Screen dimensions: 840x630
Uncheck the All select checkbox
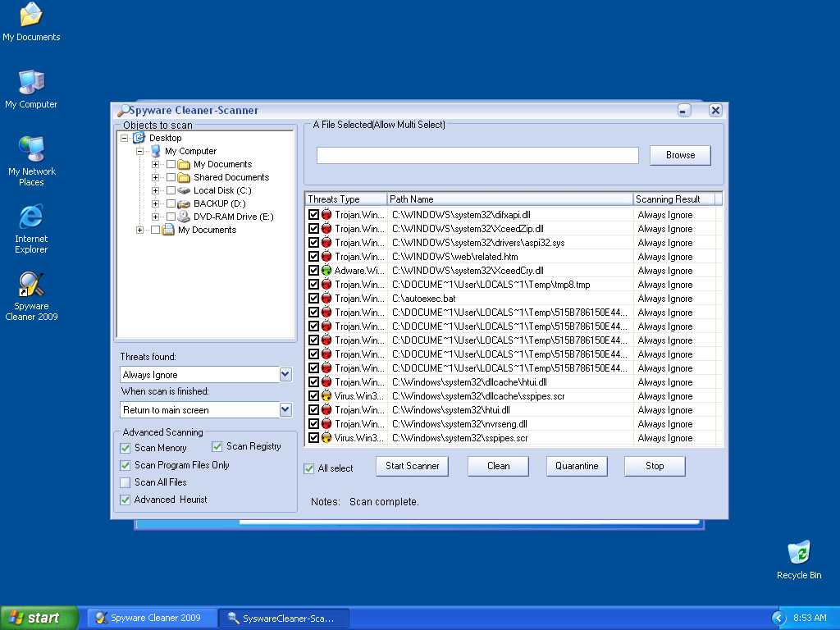coord(309,468)
